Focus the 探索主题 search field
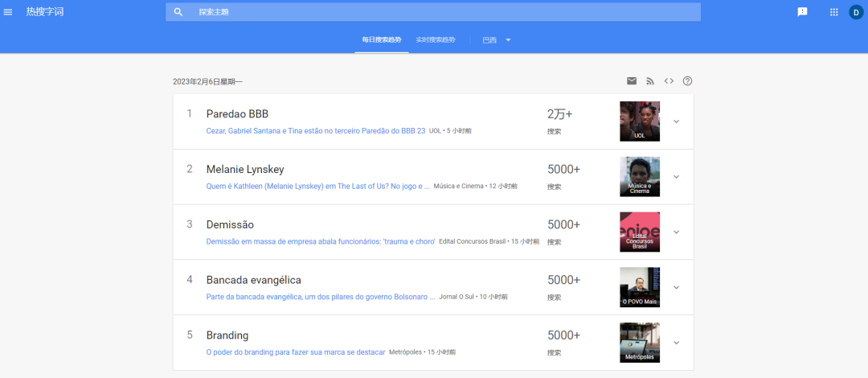 [x=433, y=11]
